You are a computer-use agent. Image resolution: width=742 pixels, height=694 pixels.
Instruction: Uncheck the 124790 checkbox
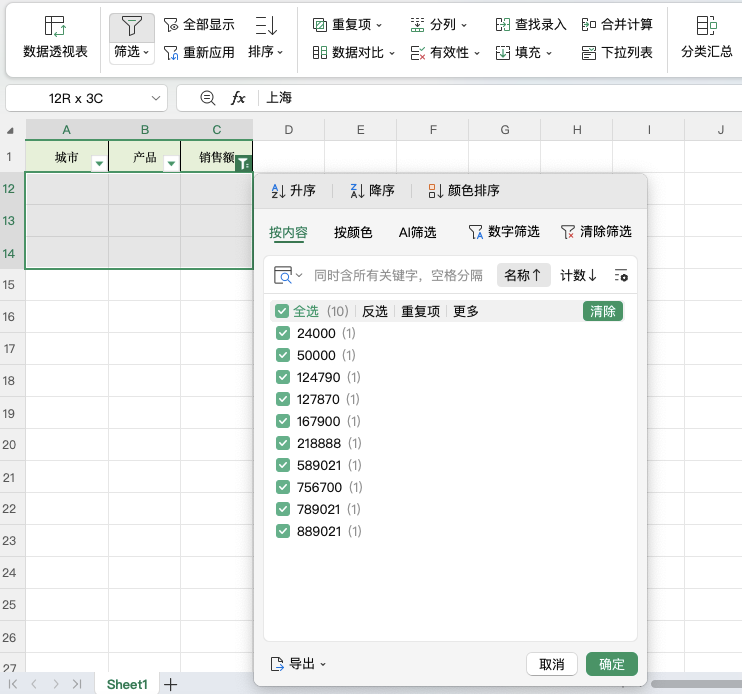(283, 378)
